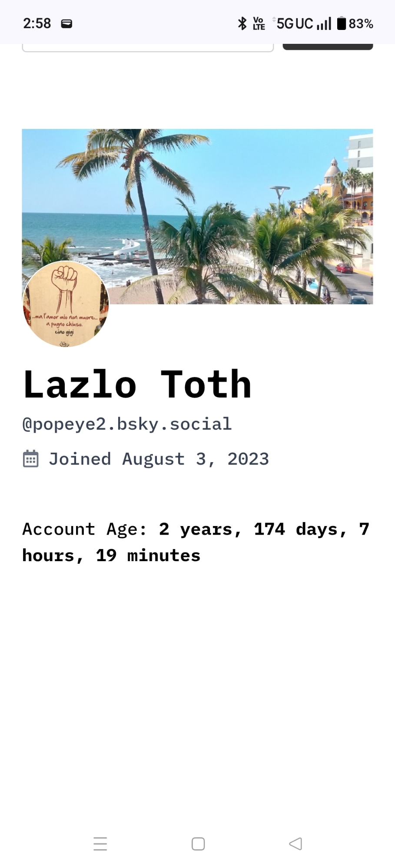The image size is (395, 868).
Task: Tap the calendar icon beside Joined date
Action: click(x=30, y=459)
